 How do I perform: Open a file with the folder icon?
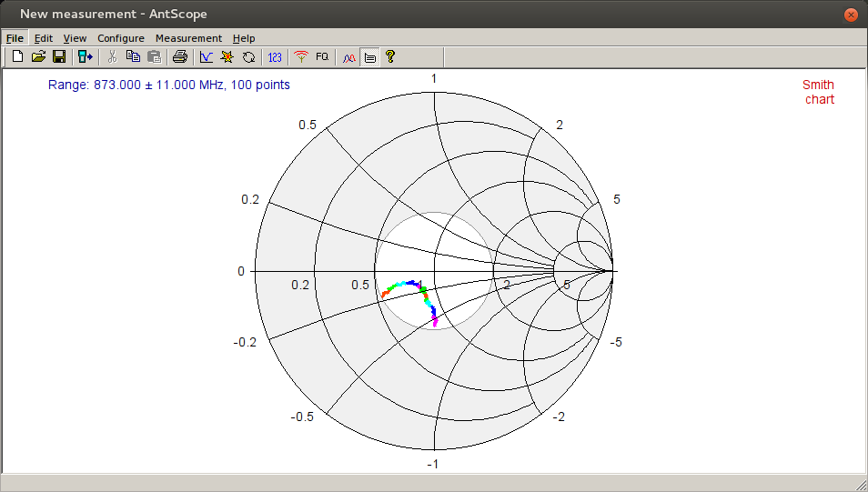point(38,56)
